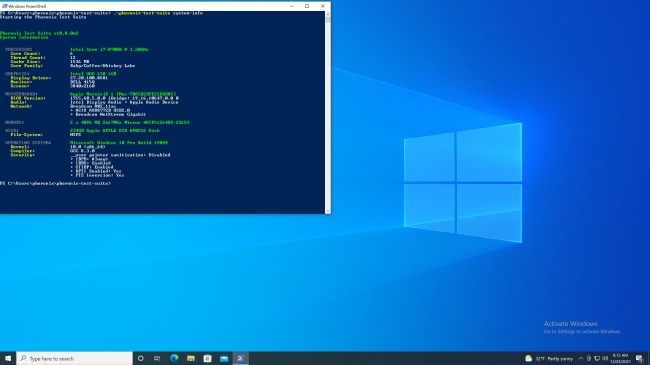Click the 'Core Count:' label
Viewport: 650px width, 365px height.
coord(25,54)
